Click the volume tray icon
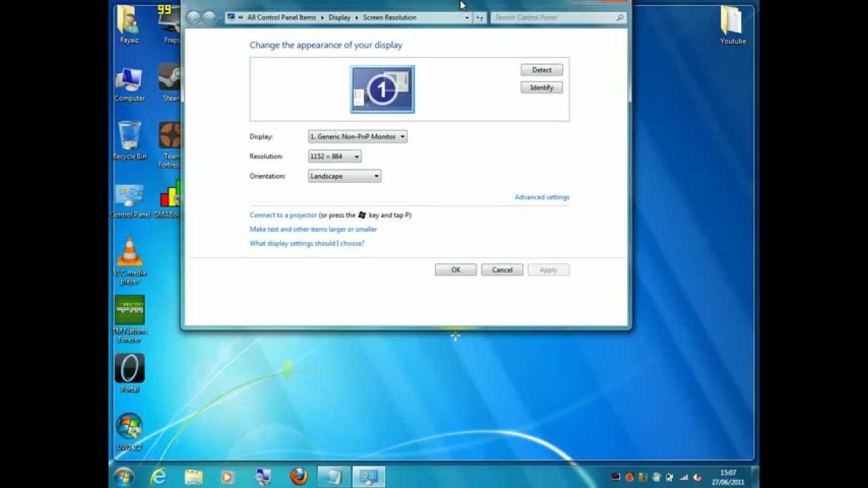The image size is (868, 488). coord(696,477)
